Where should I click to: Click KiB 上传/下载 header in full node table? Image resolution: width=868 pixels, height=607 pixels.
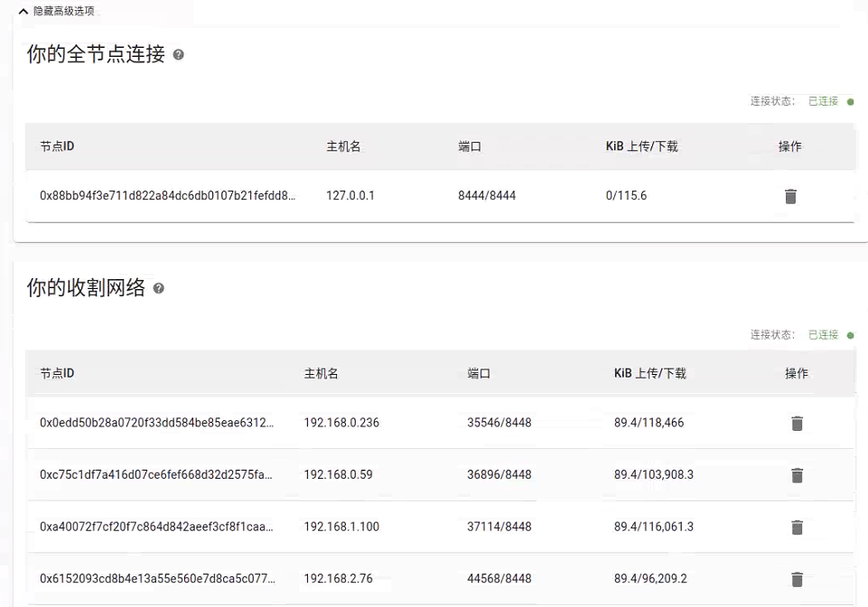(x=641, y=146)
